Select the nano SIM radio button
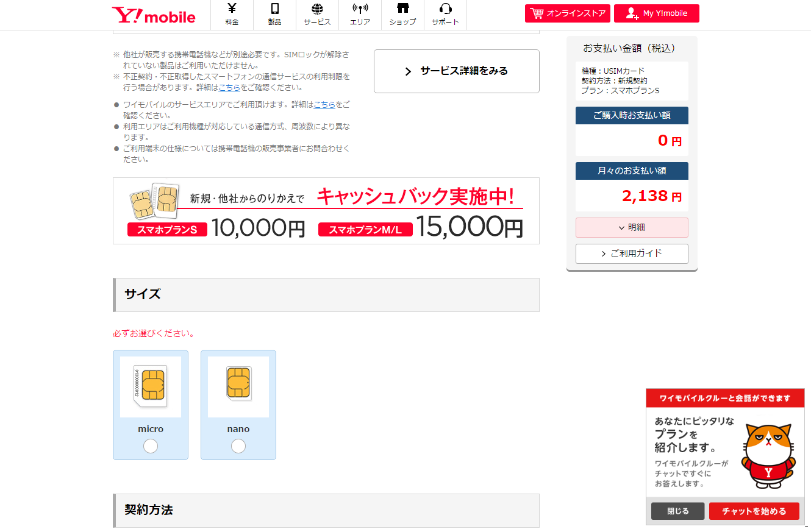 click(238, 447)
